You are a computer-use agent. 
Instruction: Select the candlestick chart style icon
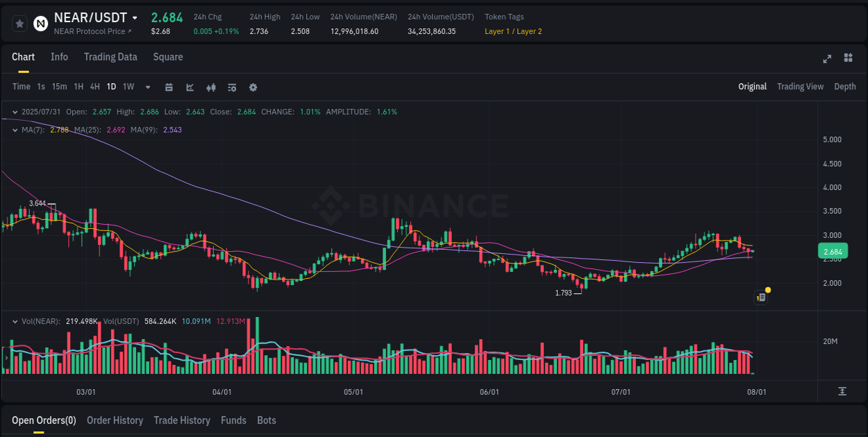(x=210, y=87)
